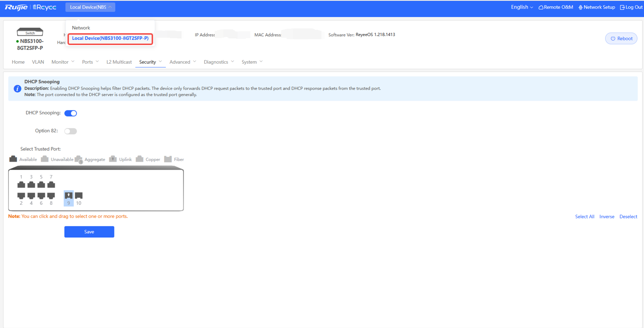Click port 1 icon on switch panel
Screen dimensions: 644x328
pyautogui.click(x=21, y=185)
